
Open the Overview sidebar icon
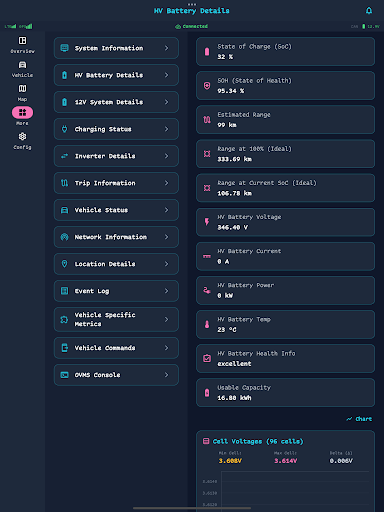pyautogui.click(x=22, y=41)
